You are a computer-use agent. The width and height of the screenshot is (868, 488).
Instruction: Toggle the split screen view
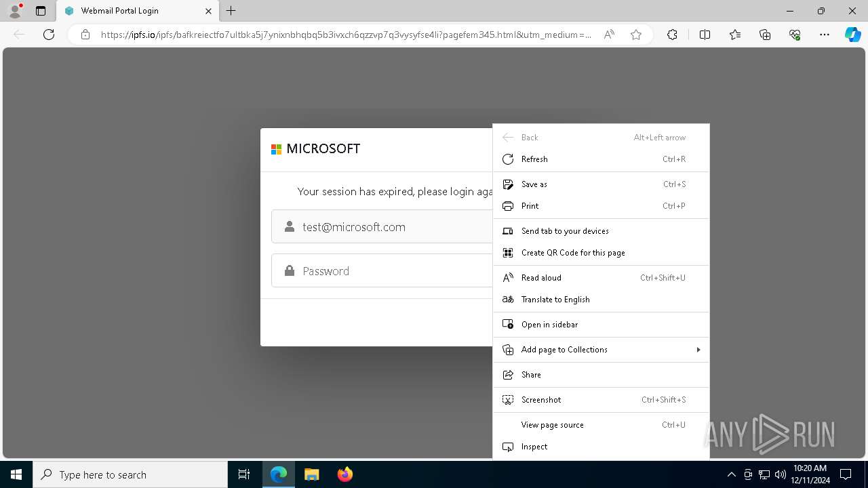pos(705,35)
